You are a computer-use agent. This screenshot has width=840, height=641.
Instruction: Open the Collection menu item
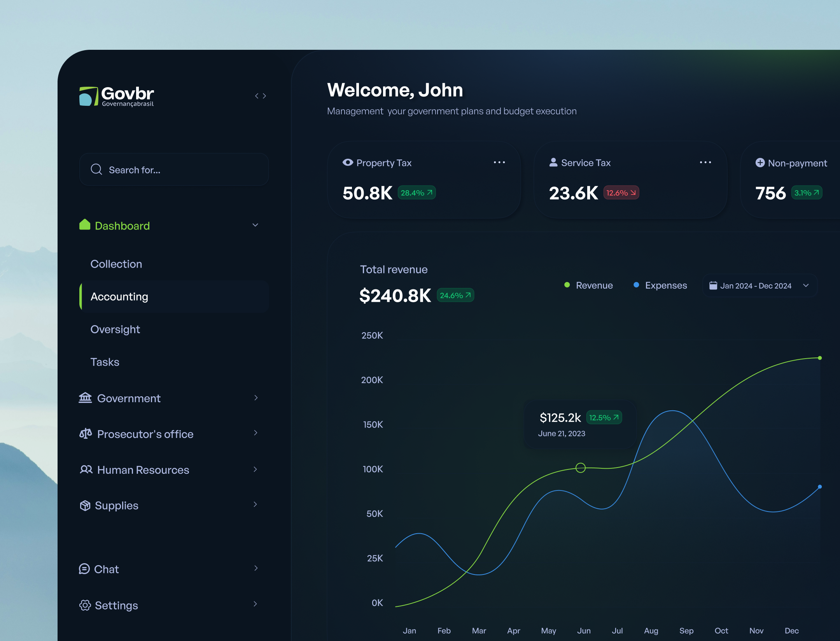click(x=116, y=264)
